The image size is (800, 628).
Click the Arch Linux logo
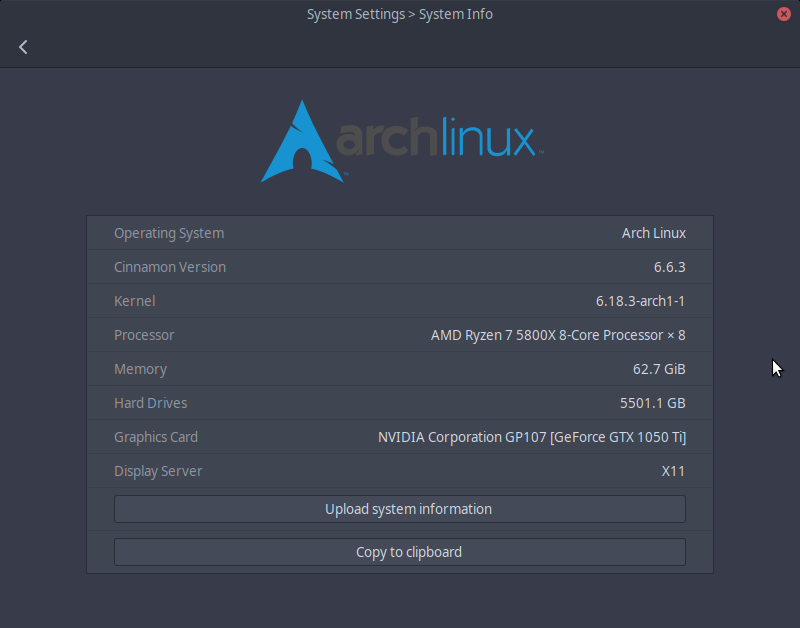(x=402, y=141)
